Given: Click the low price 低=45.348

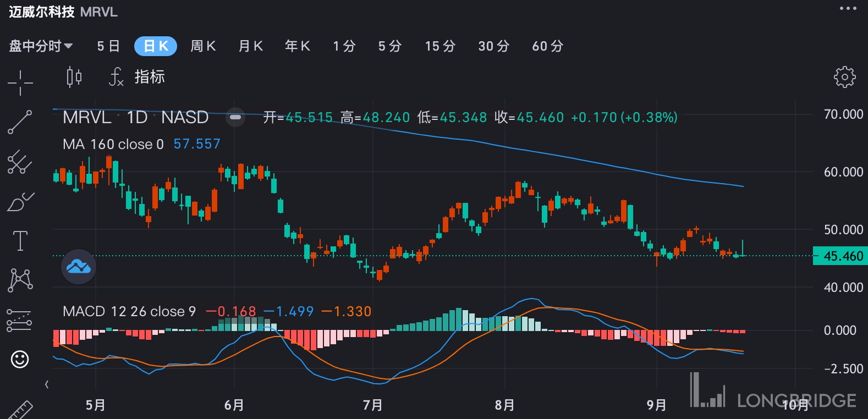Looking at the screenshot, I should pyautogui.click(x=452, y=117).
